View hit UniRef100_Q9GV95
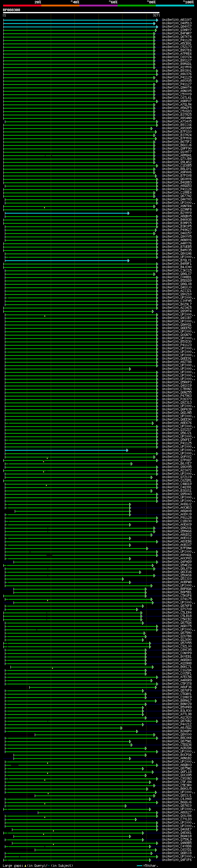This screenshot has height=868, width=197. [x=177, y=467]
